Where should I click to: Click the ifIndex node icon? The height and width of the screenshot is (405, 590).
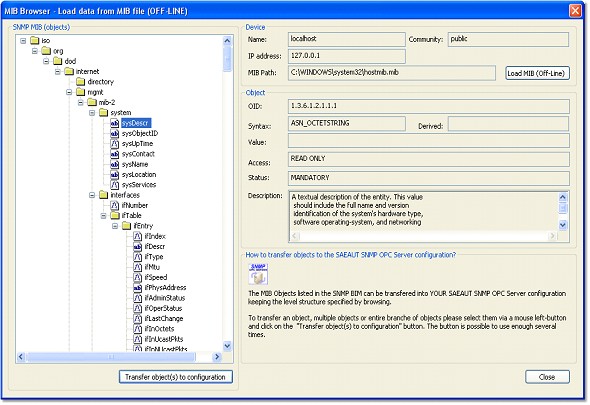point(138,236)
